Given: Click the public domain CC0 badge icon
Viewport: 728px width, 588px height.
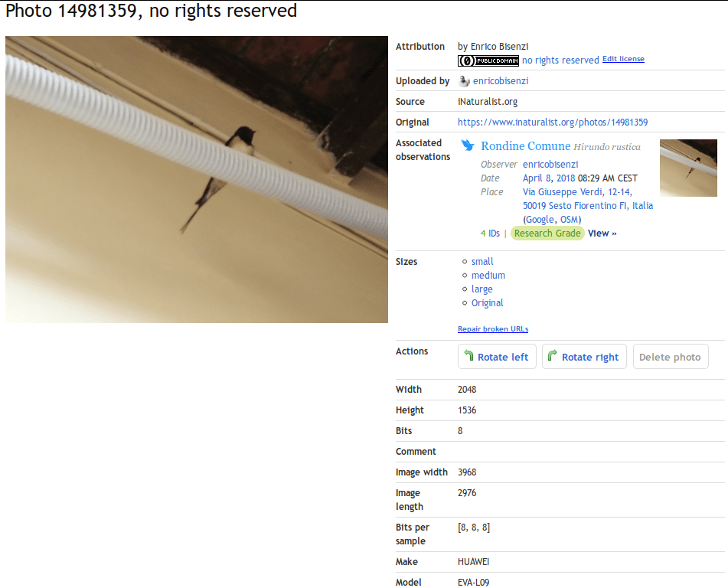Looking at the screenshot, I should click(488, 60).
